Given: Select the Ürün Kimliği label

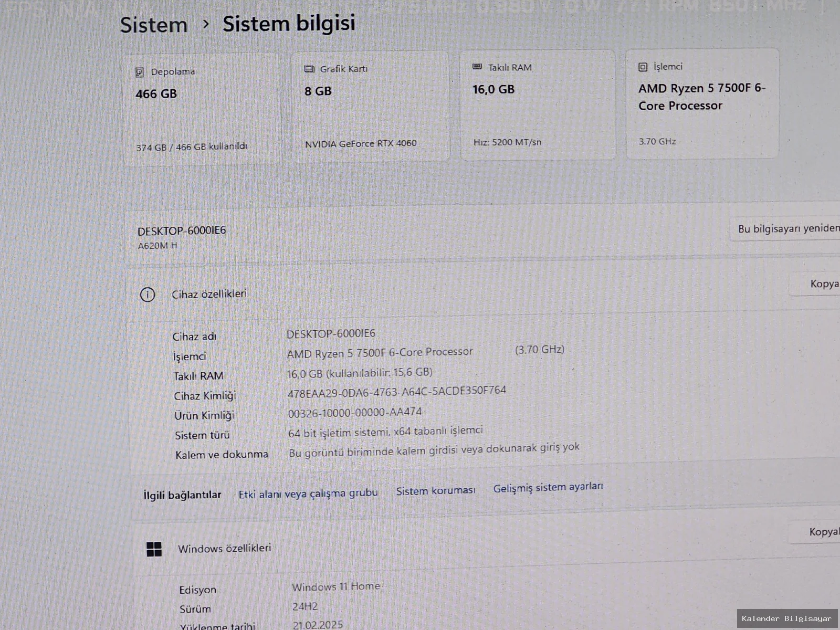Looking at the screenshot, I should pyautogui.click(x=204, y=415).
